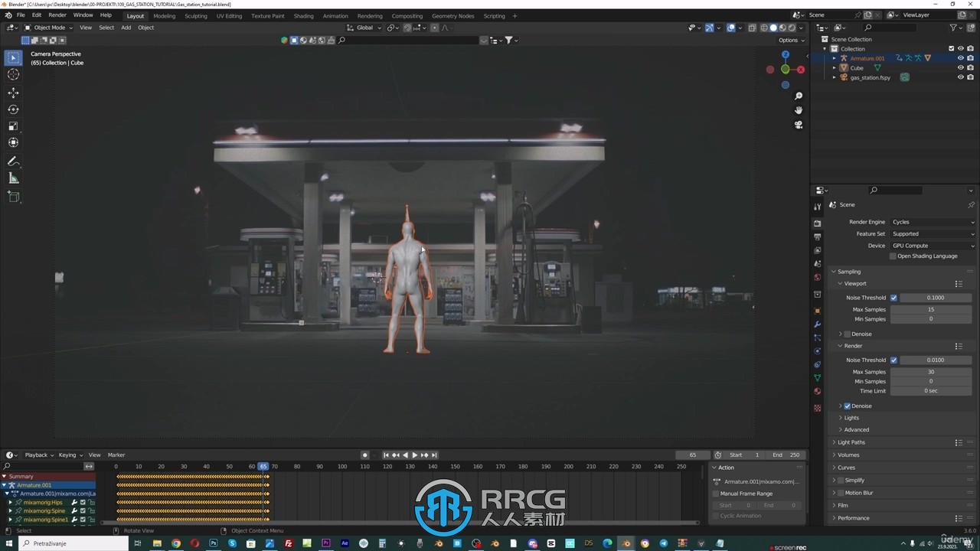
Task: Activate the Rotate tool
Action: [x=13, y=109]
